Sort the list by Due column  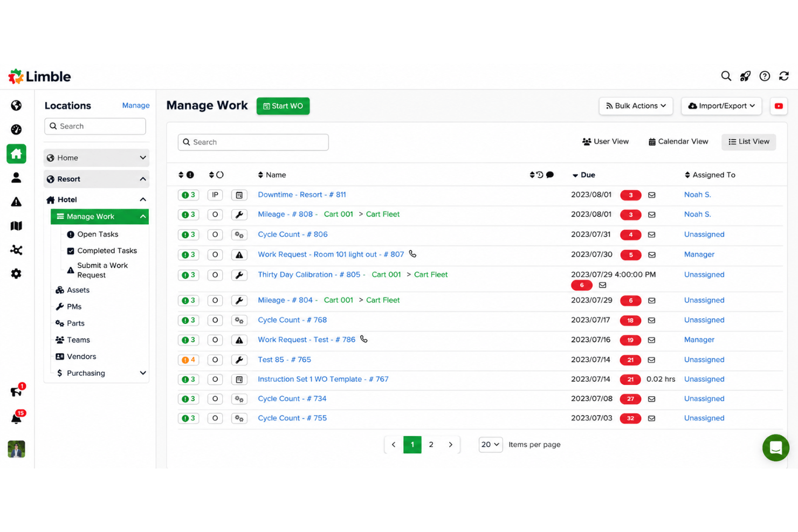(584, 175)
